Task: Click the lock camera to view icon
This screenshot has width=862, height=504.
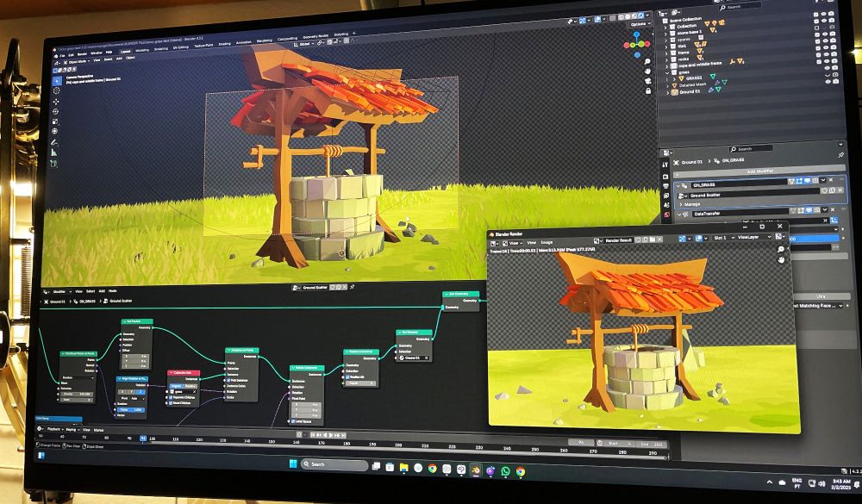Action: [648, 90]
